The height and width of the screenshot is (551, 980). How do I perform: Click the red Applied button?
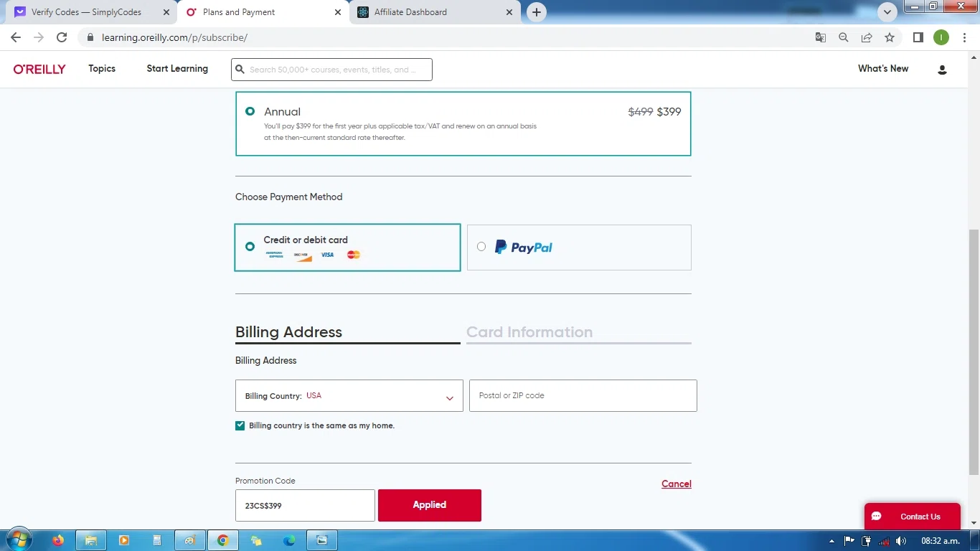[x=430, y=505]
